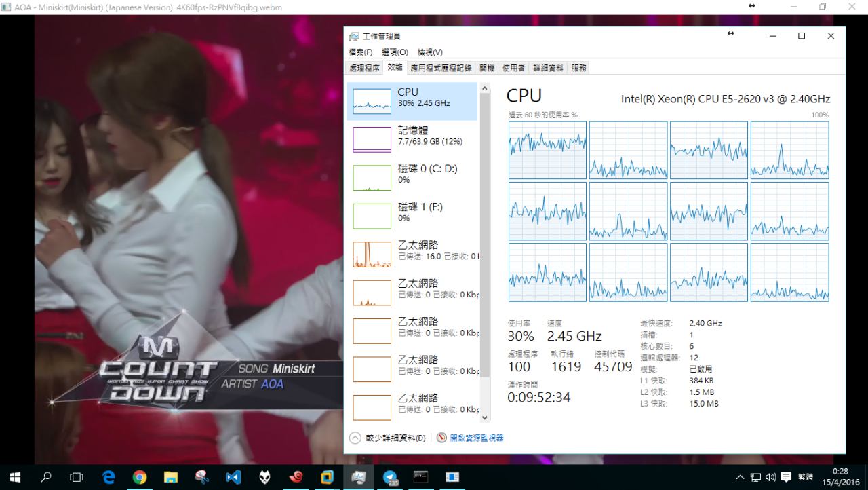Switch to the 詳細資料 tab
This screenshot has height=490, width=868.
548,68
